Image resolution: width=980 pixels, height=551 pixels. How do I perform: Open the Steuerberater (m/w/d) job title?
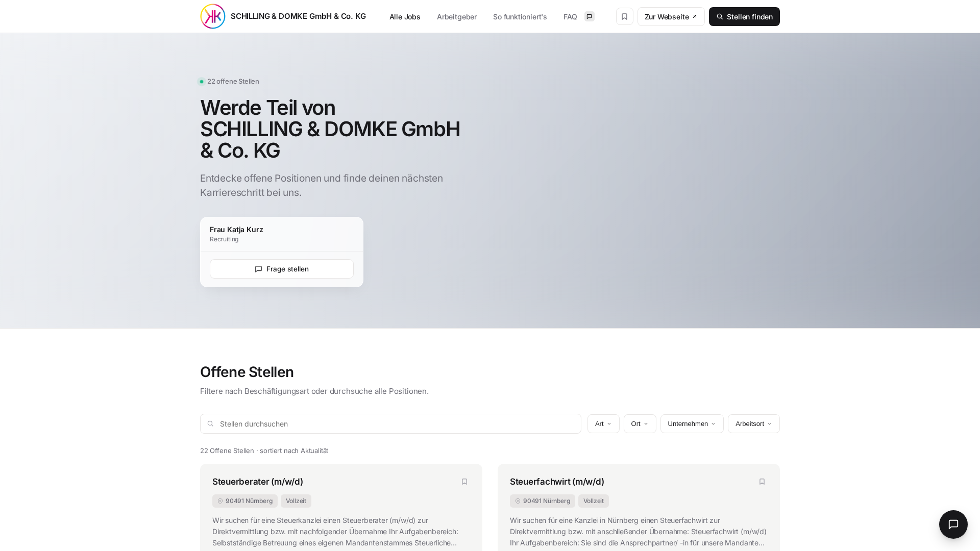(x=258, y=482)
